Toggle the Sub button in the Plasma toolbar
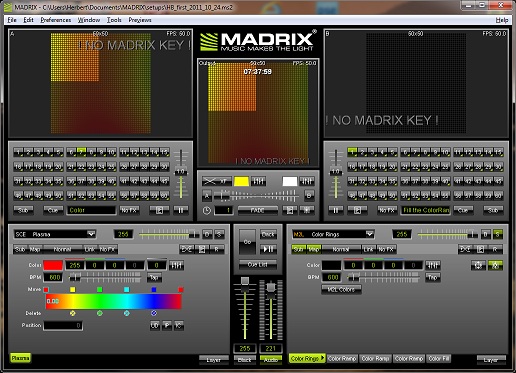 pyautogui.click(x=20, y=249)
